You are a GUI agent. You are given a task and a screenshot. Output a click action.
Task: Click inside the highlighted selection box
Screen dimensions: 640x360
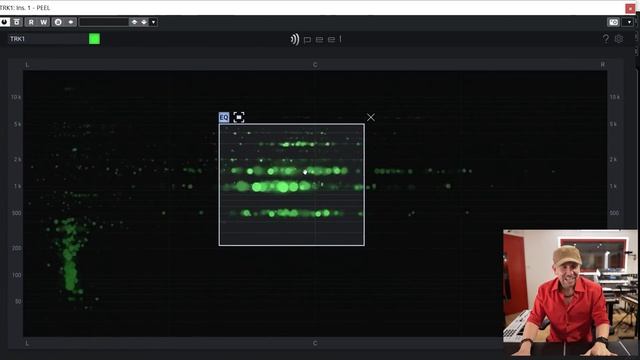[x=291, y=184]
